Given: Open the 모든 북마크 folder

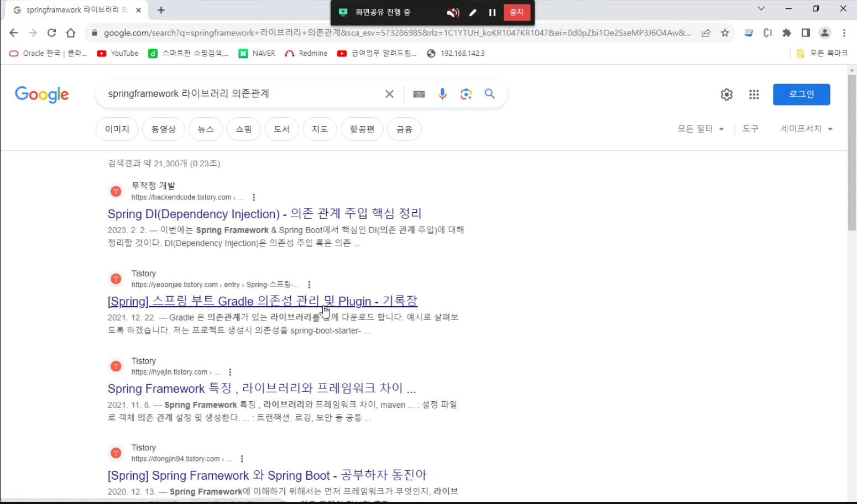Looking at the screenshot, I should tap(822, 53).
